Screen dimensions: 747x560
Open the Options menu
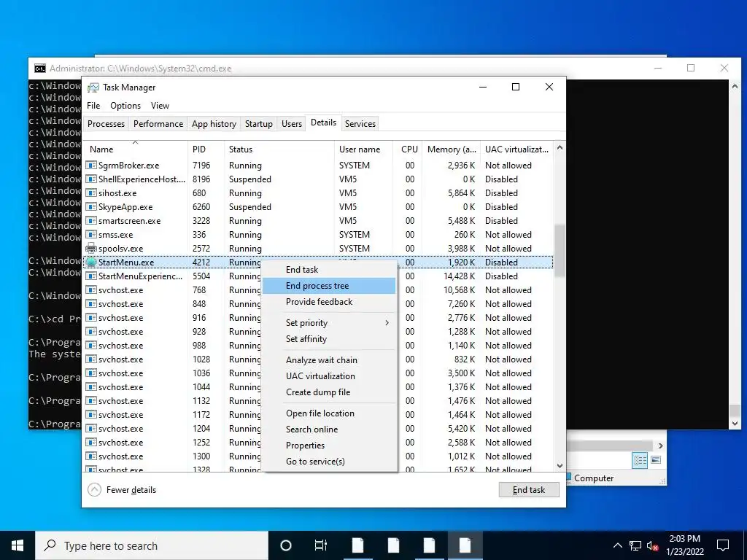click(x=125, y=106)
